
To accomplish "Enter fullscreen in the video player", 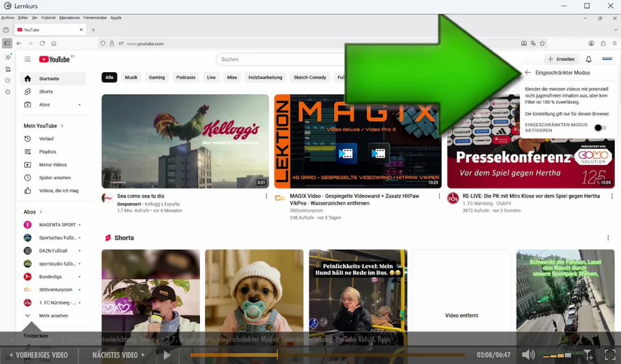I will pos(610,355).
